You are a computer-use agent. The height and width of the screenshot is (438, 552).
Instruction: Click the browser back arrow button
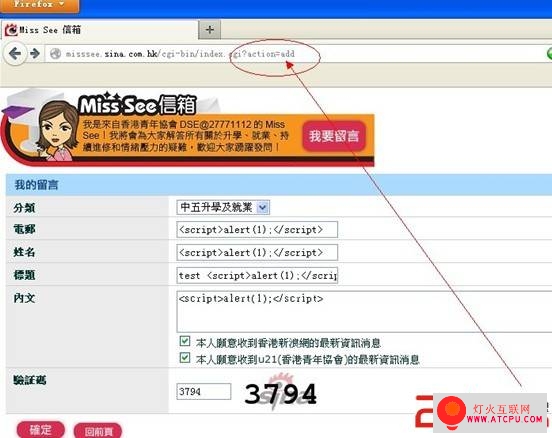(15, 54)
